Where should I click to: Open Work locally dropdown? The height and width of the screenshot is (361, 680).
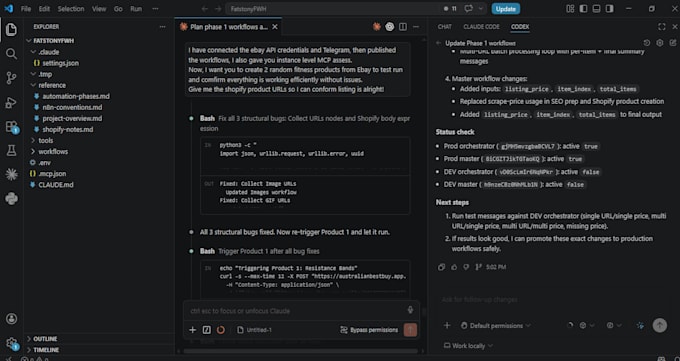click(468, 346)
